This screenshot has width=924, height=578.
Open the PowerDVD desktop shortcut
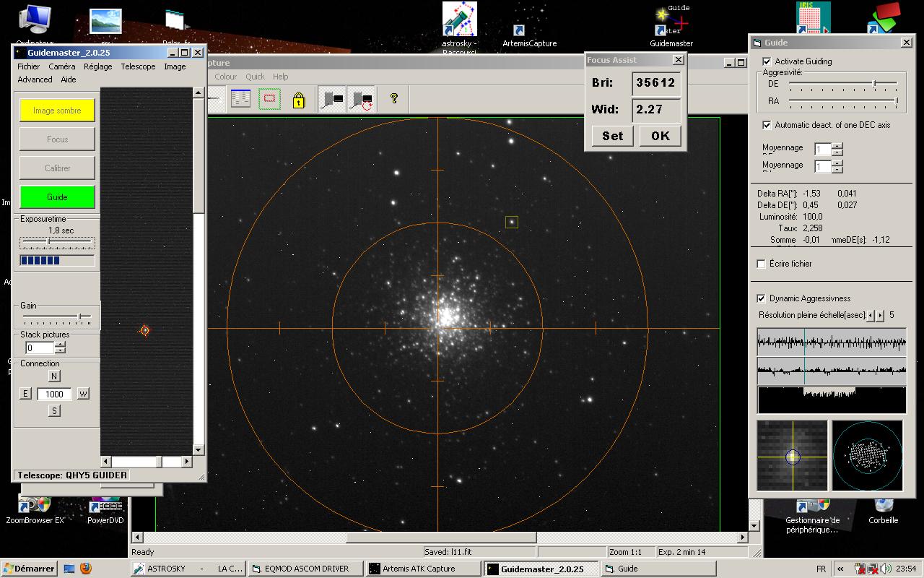[x=105, y=510]
